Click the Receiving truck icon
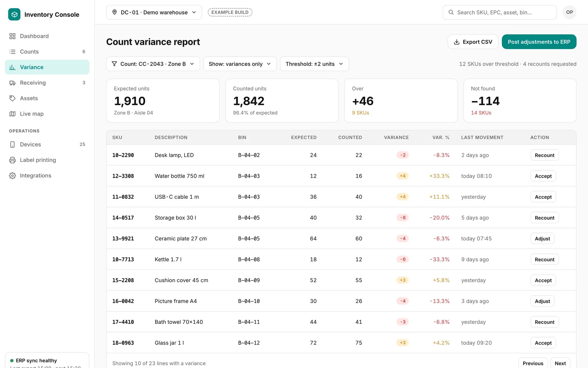The height and width of the screenshot is (368, 588). coord(12,83)
